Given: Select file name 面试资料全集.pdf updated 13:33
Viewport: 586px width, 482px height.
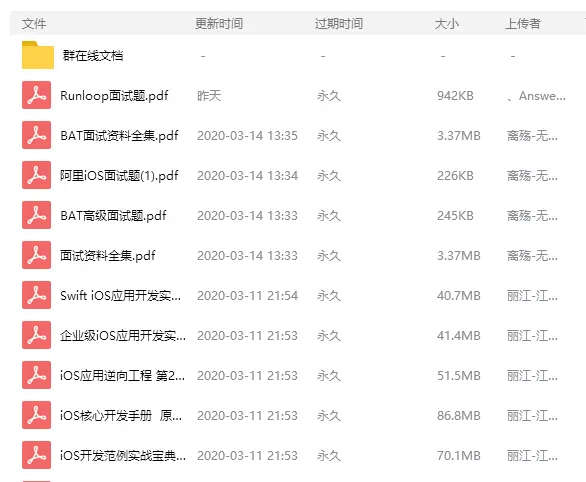Looking at the screenshot, I should tap(108, 256).
